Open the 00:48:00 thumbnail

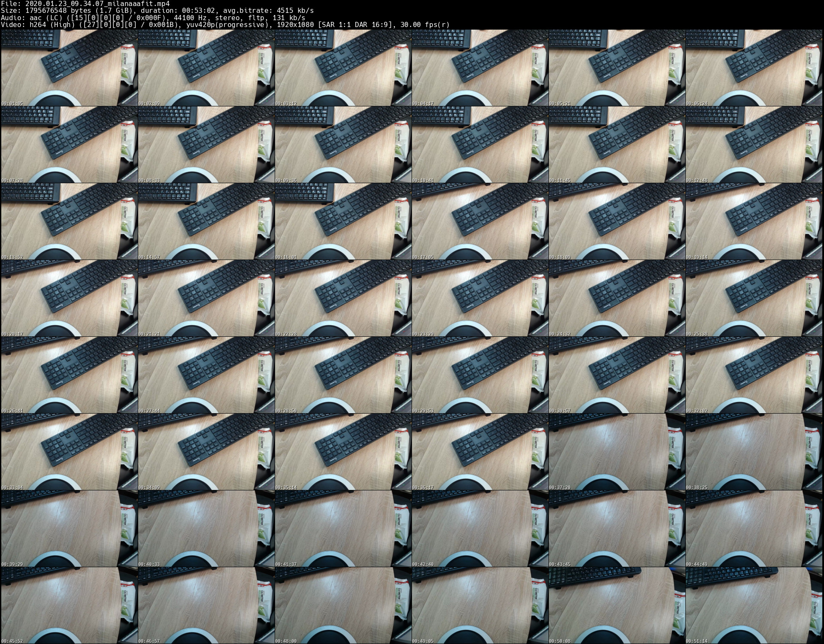point(343,605)
